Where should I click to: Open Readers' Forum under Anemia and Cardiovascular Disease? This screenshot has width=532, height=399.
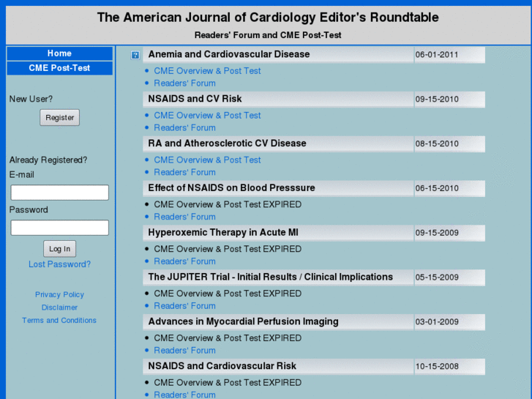coord(185,83)
